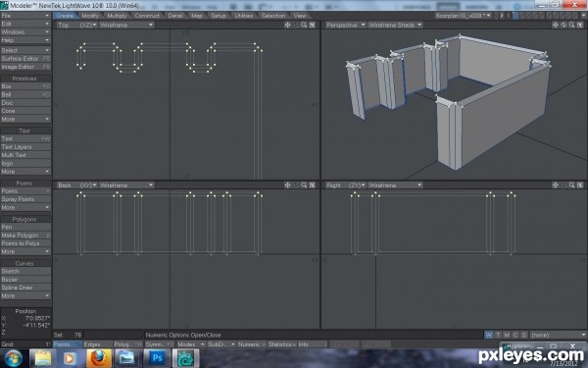Maximize the Top viewport with its corner icon
Viewport: 588px width, 368px height.
312,25
